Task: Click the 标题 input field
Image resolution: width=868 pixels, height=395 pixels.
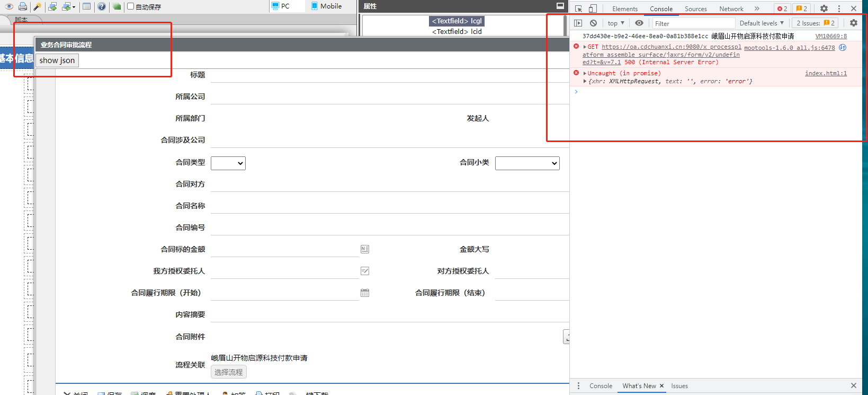Action: click(390, 75)
